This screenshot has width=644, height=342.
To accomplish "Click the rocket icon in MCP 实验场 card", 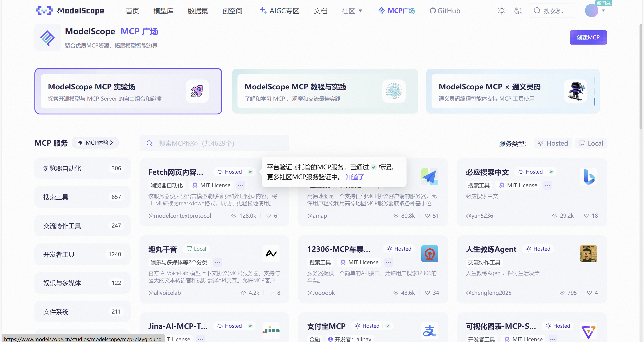I will [197, 91].
